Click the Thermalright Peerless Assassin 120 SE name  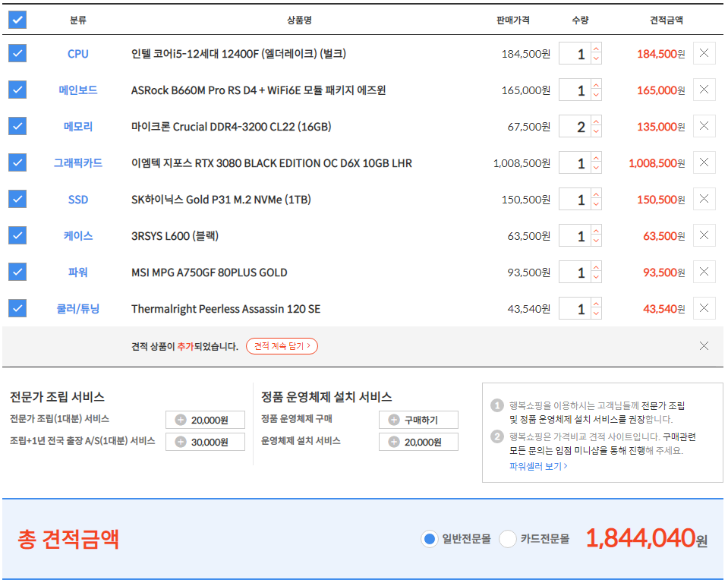[x=225, y=309]
